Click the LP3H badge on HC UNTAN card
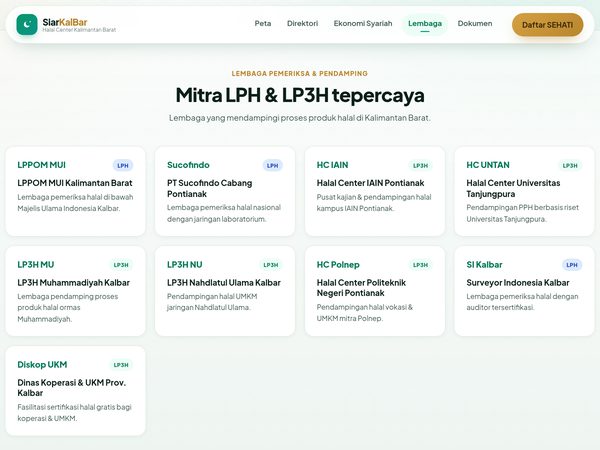The width and height of the screenshot is (600, 450). pos(570,165)
